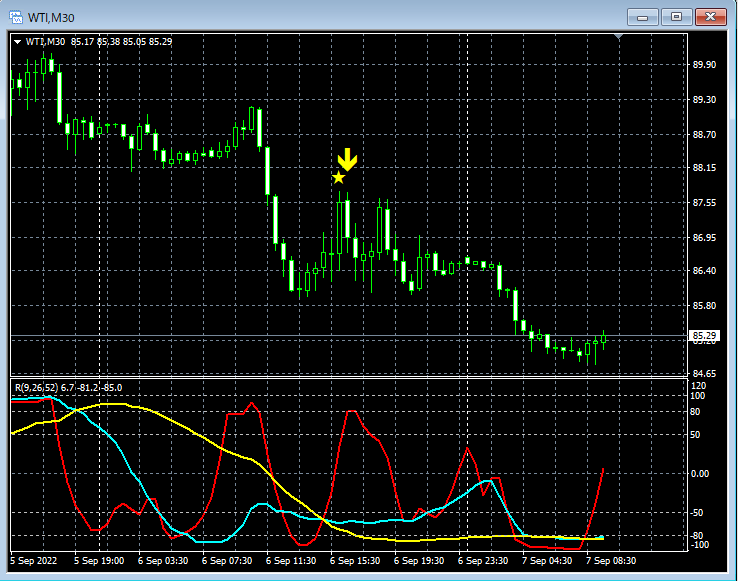Viewport: 739px width, 581px height.
Task: Minimize the WTI,M30 chart window
Action: (642, 17)
